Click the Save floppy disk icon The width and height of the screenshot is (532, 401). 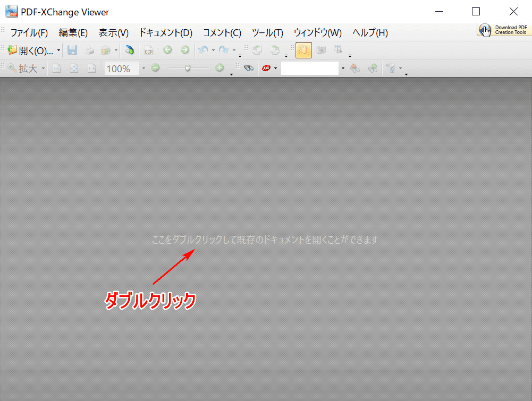pos(72,50)
